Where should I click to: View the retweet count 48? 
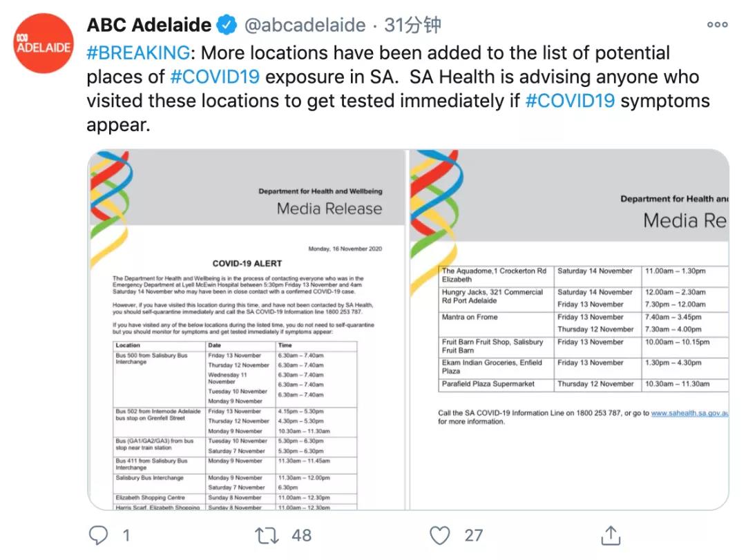pos(302,535)
